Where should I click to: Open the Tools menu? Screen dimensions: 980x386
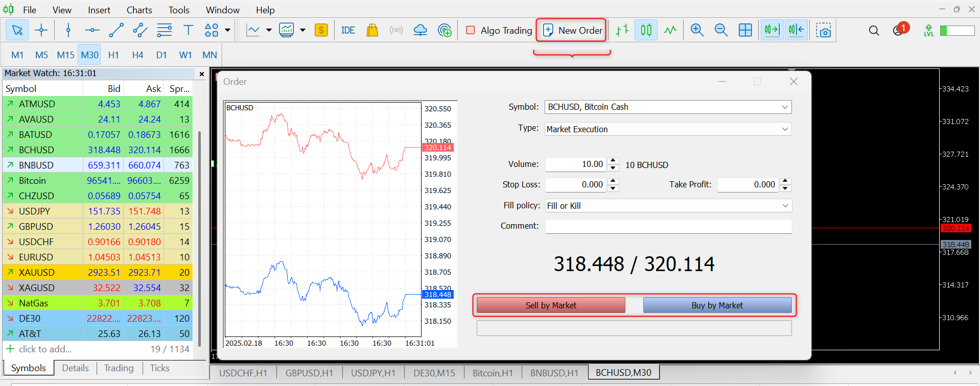click(x=179, y=10)
